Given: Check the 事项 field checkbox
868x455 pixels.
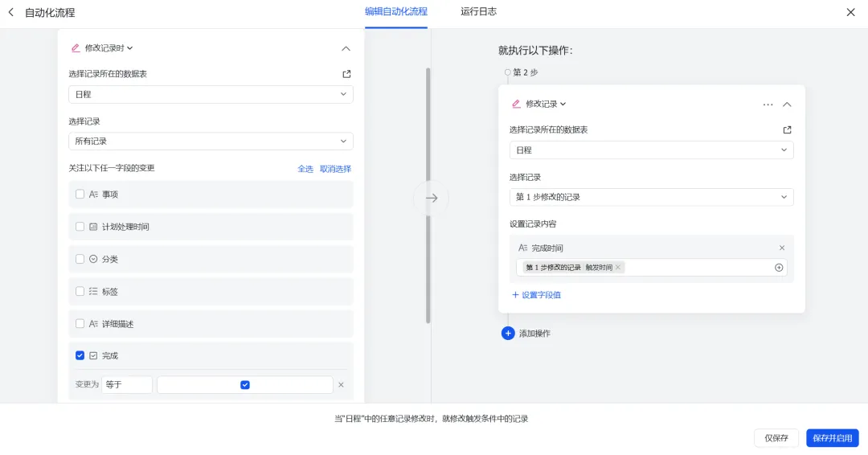Looking at the screenshot, I should tap(80, 195).
